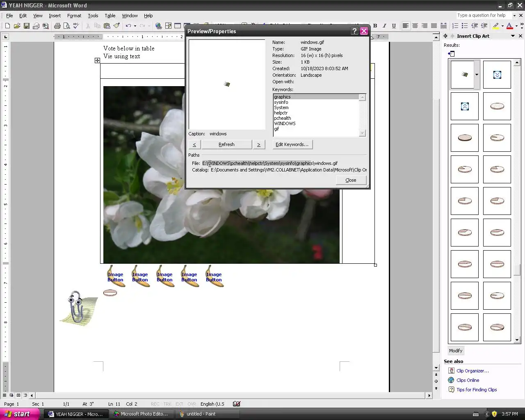Switch to Microsoft Photo Editor in the taskbar
The width and height of the screenshot is (525, 420).
[x=141, y=414]
